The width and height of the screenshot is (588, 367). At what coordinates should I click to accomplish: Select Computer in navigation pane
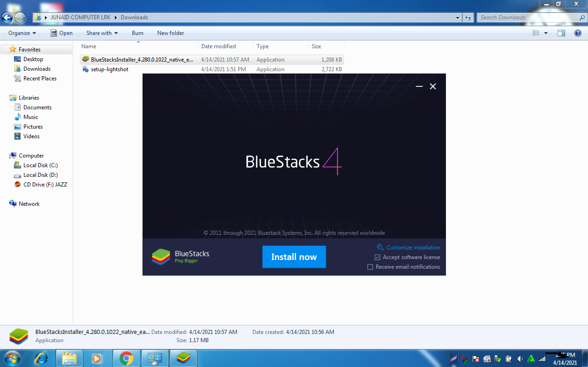click(x=31, y=156)
